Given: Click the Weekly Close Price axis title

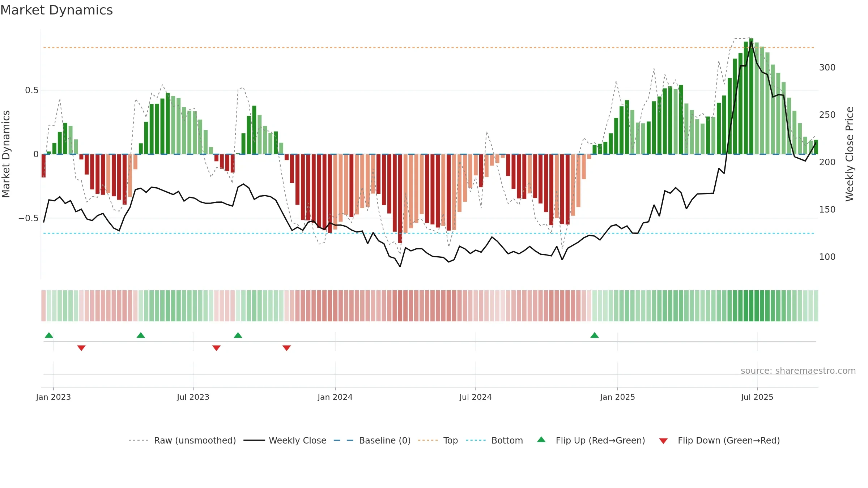Looking at the screenshot, I should coord(850,154).
